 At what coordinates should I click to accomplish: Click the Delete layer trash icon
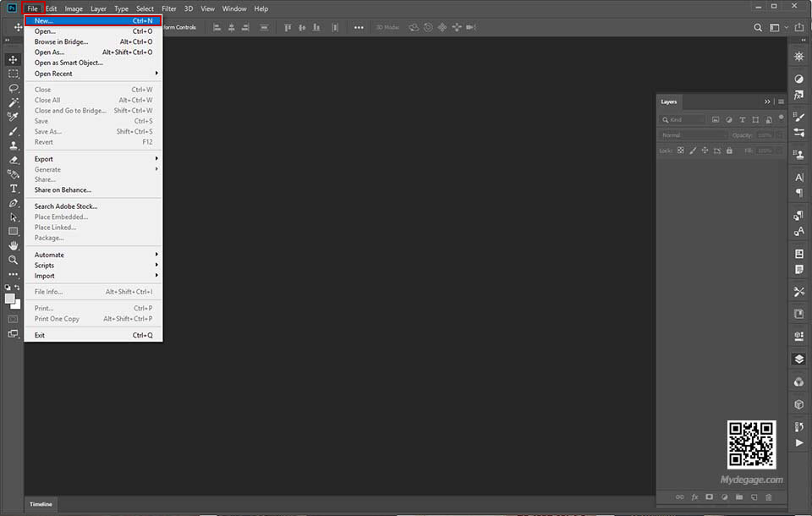(x=769, y=497)
